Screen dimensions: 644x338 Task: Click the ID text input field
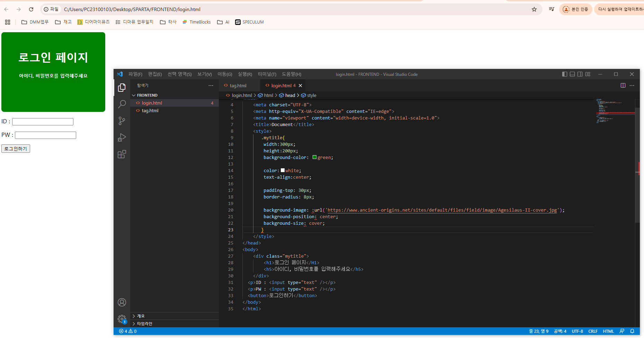click(43, 122)
